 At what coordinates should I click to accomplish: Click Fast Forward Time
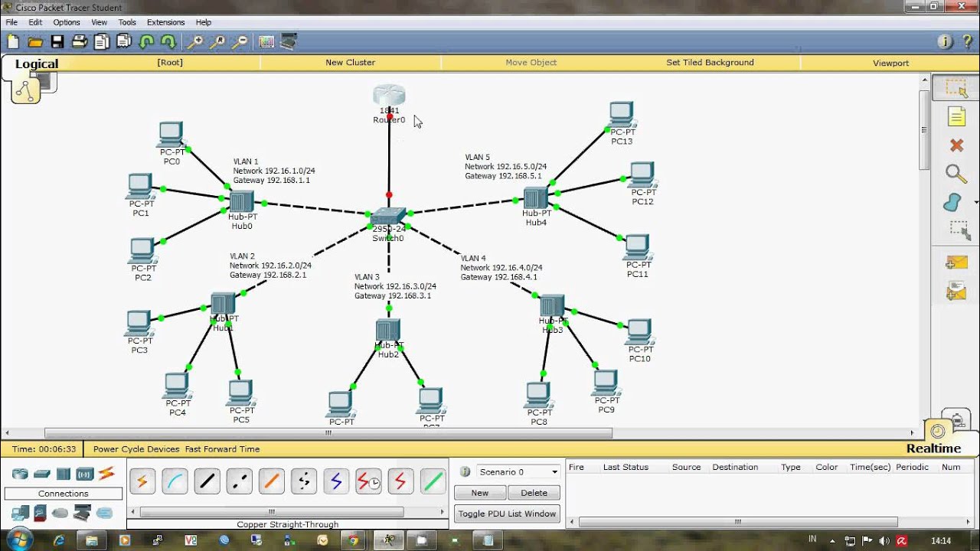pyautogui.click(x=222, y=449)
